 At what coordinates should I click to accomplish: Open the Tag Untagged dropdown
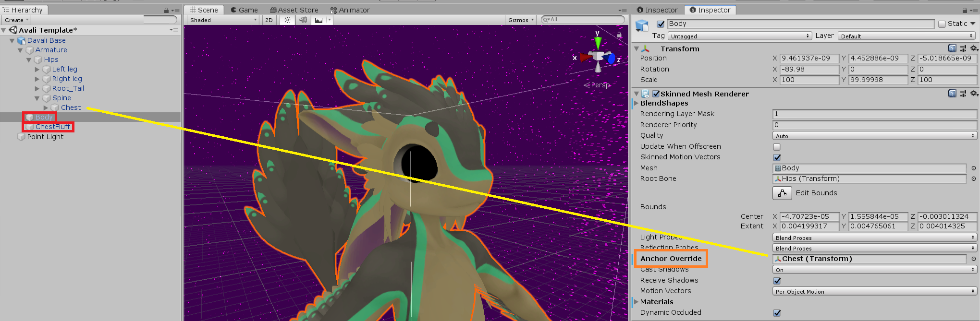[x=739, y=36]
